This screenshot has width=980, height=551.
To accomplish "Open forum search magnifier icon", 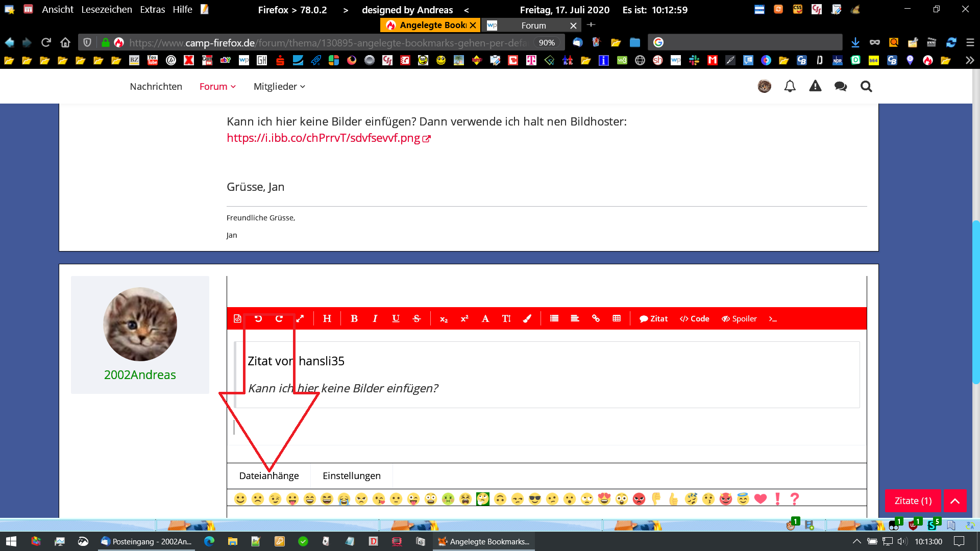I will pos(866,86).
